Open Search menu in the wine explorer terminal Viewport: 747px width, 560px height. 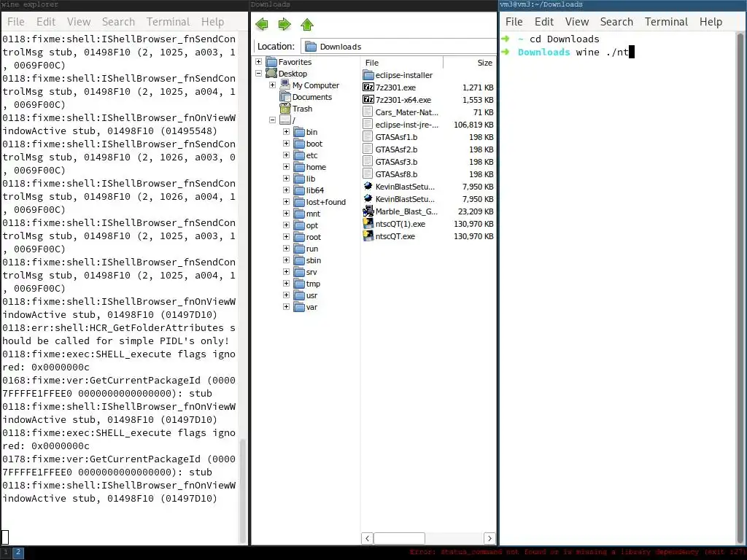click(118, 22)
